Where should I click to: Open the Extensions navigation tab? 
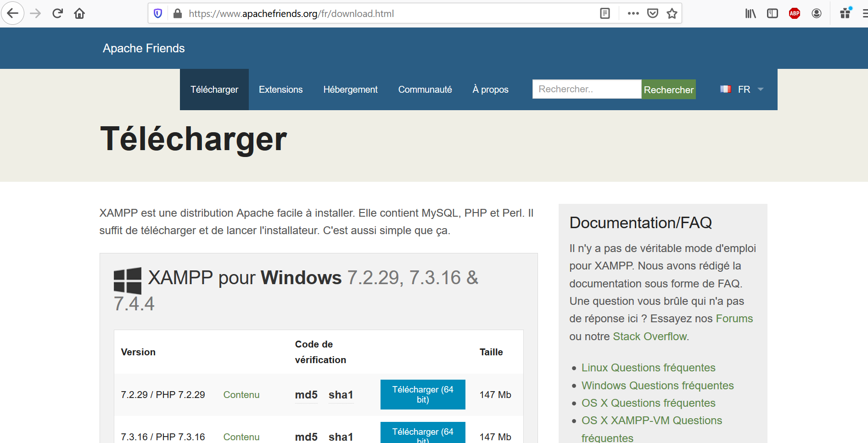point(280,90)
